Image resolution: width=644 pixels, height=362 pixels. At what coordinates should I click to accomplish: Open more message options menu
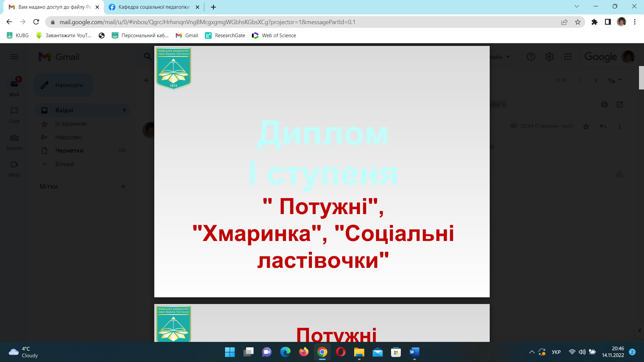click(620, 126)
